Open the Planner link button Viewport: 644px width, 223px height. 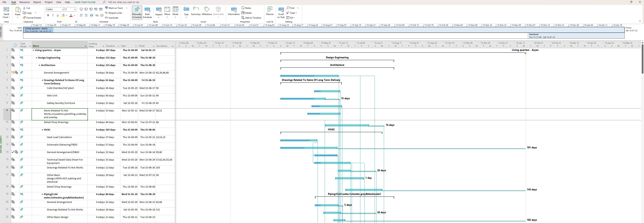(x=270, y=11)
